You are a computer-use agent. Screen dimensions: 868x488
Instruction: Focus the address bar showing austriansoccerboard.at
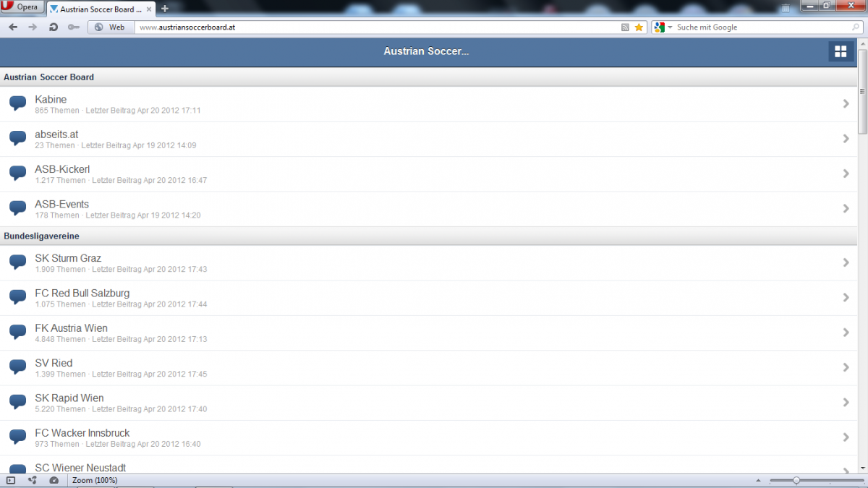point(376,27)
